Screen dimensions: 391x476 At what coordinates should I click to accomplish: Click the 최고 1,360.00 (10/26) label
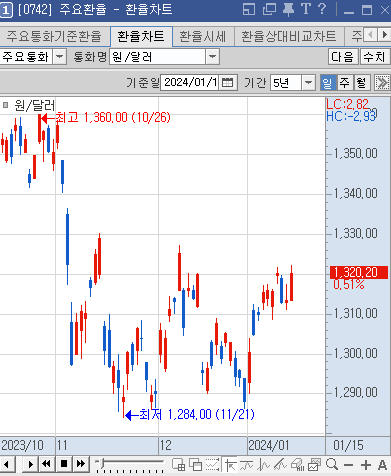click(113, 117)
